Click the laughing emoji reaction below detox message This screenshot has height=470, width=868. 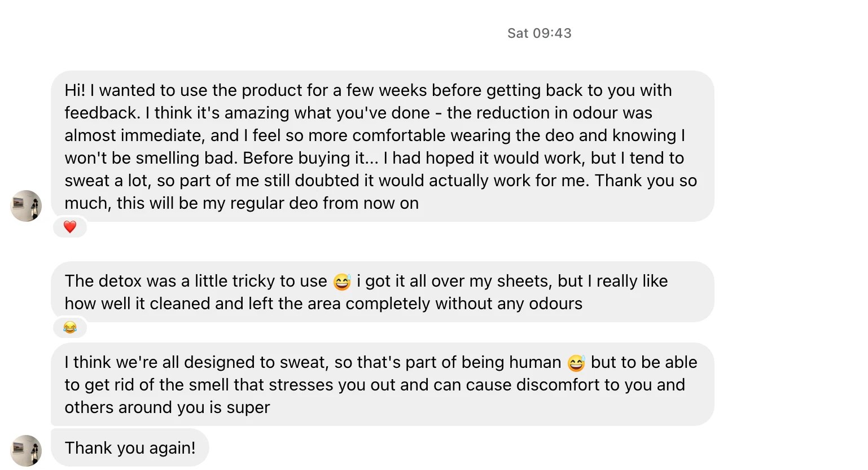(x=70, y=327)
